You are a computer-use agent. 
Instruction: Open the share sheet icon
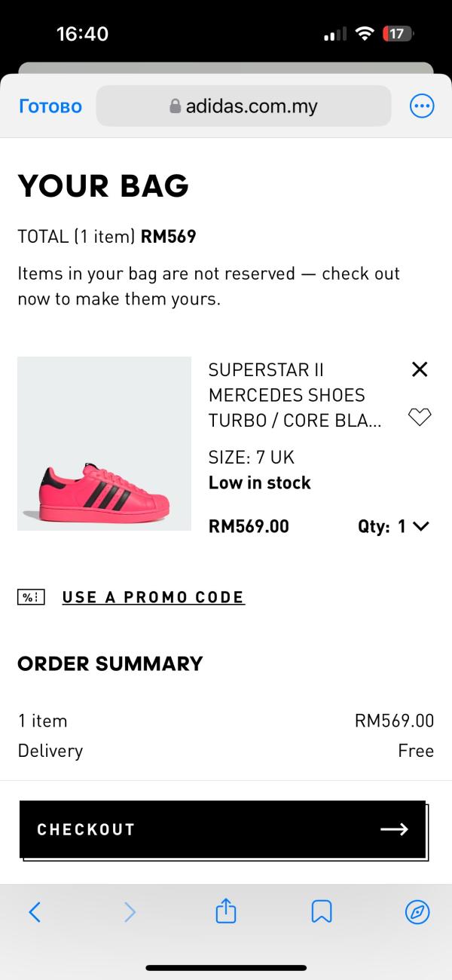226,912
